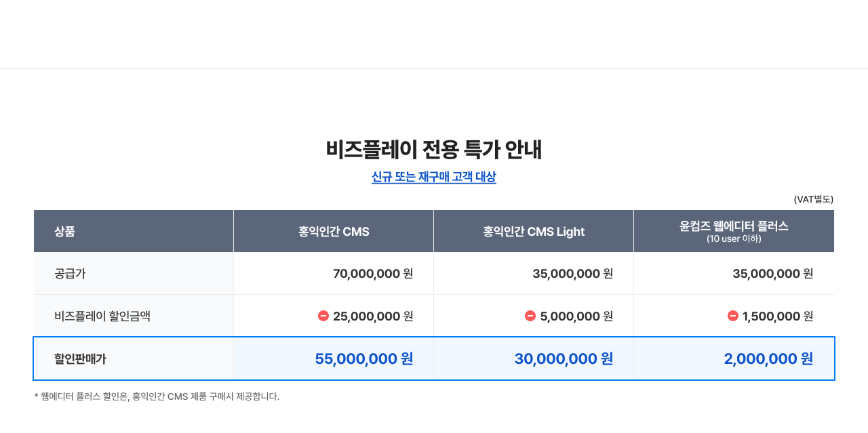
Task: Click the 상품 header cell
Action: (134, 231)
